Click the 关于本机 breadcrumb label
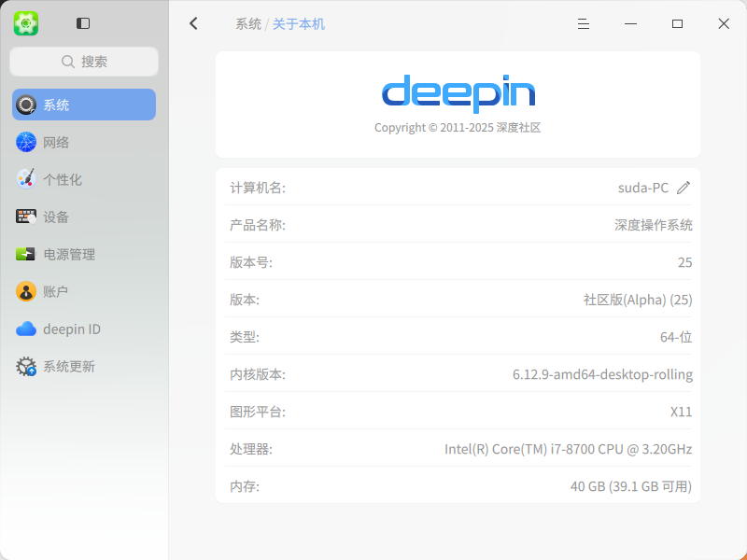 tap(299, 24)
